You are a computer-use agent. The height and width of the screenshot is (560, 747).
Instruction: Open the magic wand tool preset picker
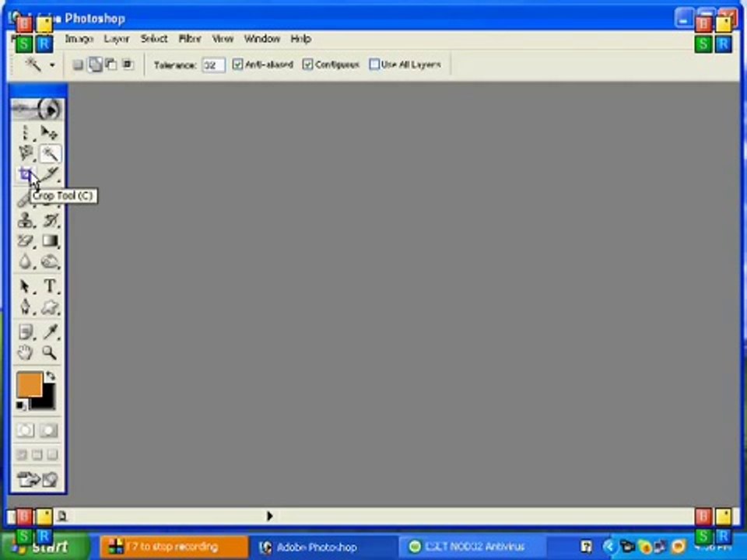(52, 65)
